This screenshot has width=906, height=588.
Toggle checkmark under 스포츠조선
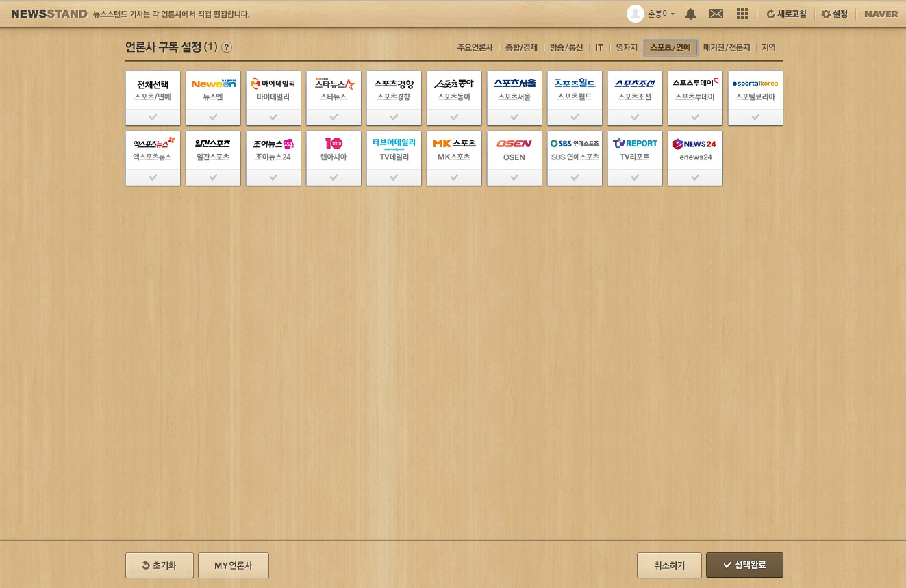[x=635, y=117]
